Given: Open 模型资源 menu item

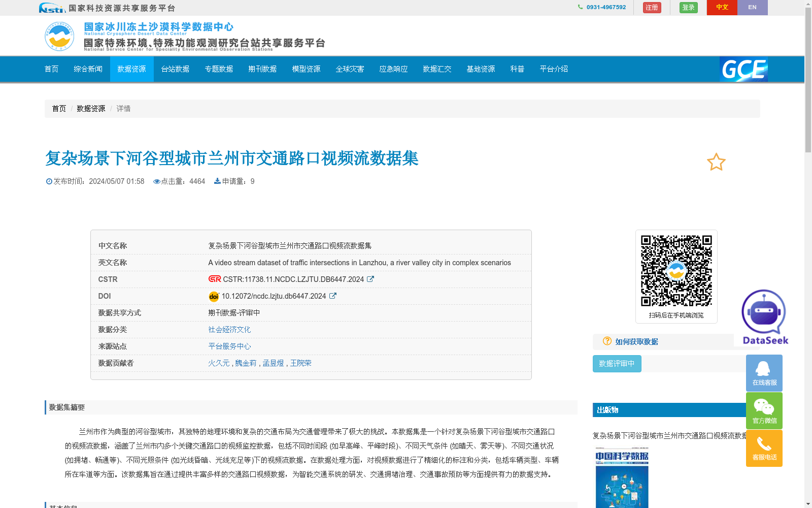Looking at the screenshot, I should tap(307, 69).
